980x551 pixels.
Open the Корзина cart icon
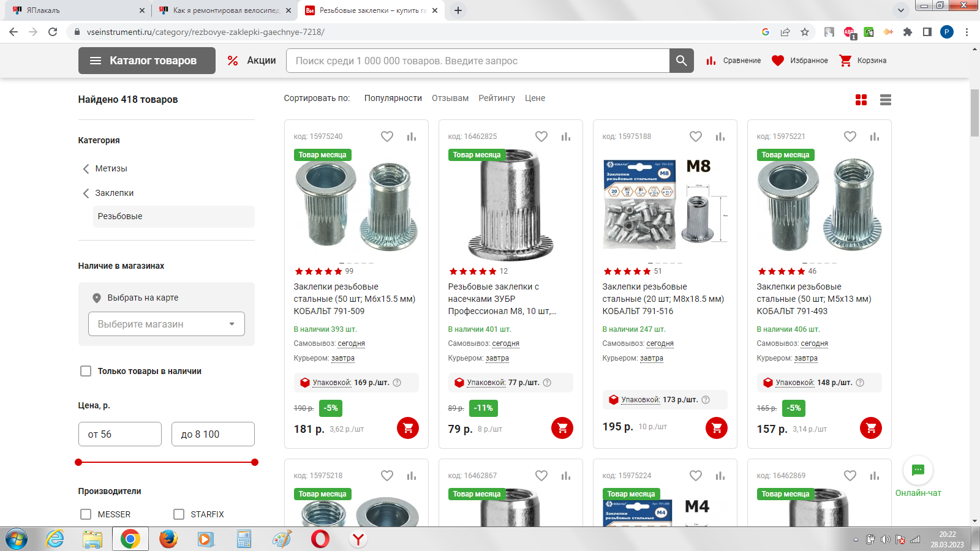point(845,61)
